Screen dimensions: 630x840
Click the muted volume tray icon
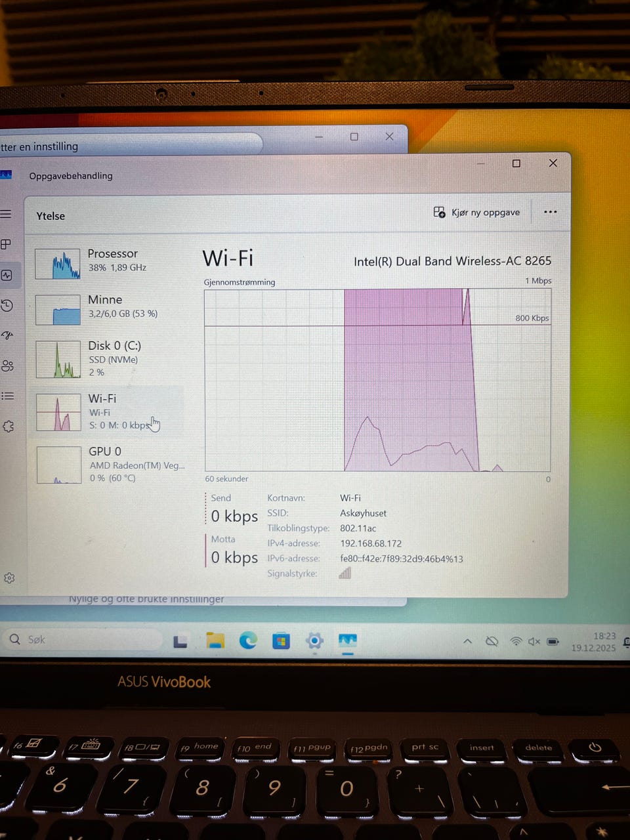(x=534, y=641)
